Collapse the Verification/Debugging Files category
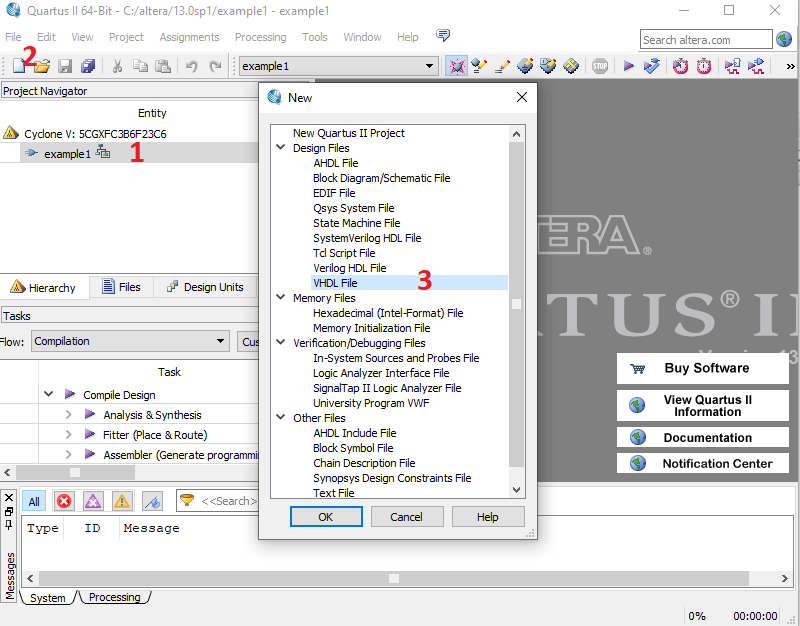 click(x=281, y=342)
